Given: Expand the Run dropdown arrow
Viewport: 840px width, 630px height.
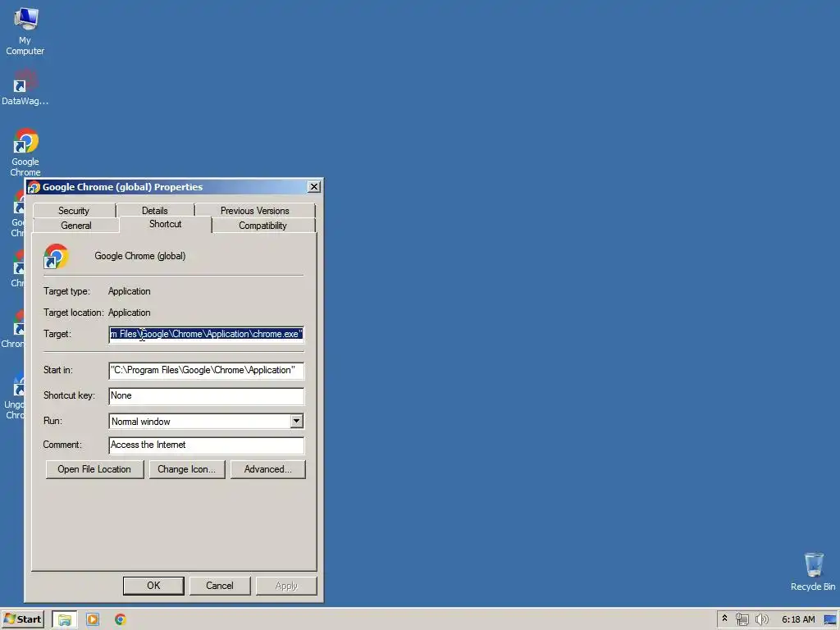Looking at the screenshot, I should pyautogui.click(x=296, y=421).
